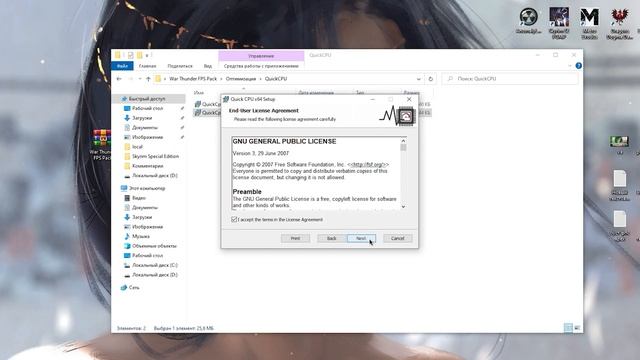Expand the address bar history dropdown
The image size is (640, 360).
(x=418, y=79)
